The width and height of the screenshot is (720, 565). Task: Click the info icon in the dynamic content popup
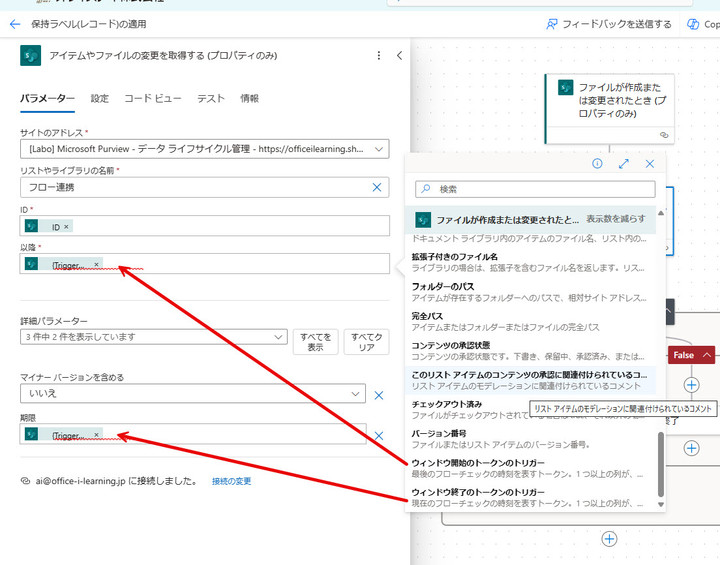coord(597,163)
